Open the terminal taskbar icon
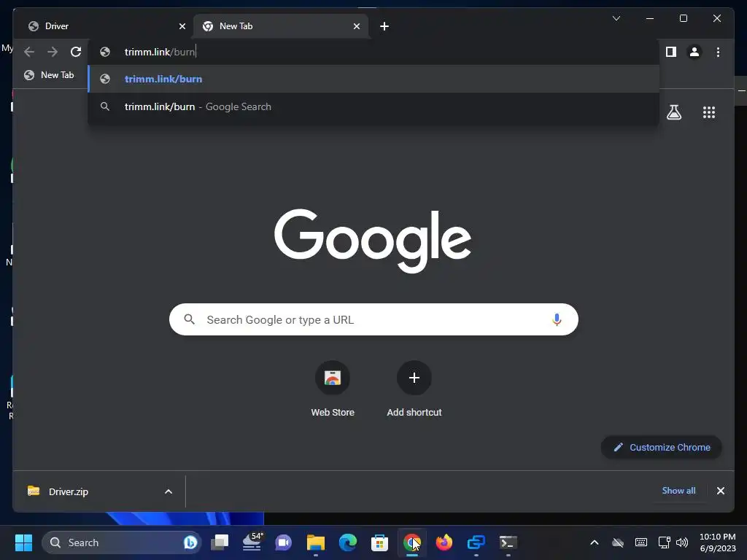The height and width of the screenshot is (560, 747). (x=508, y=542)
